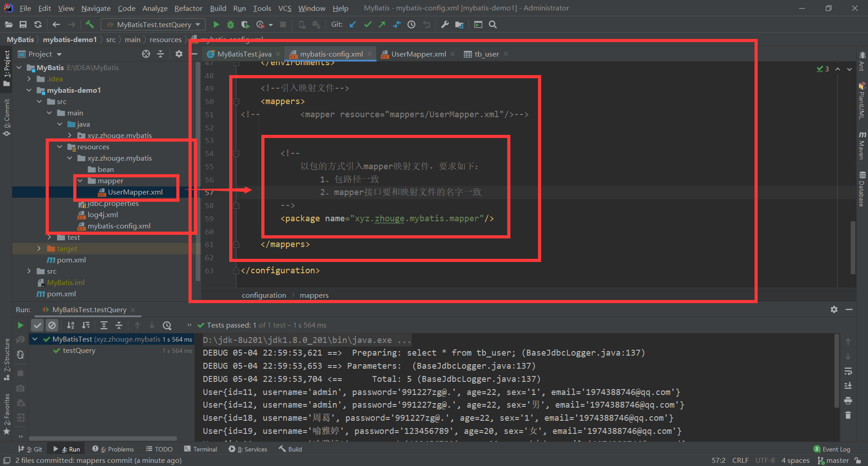Sort test results alphabetically
868x466 pixels.
coord(71,325)
